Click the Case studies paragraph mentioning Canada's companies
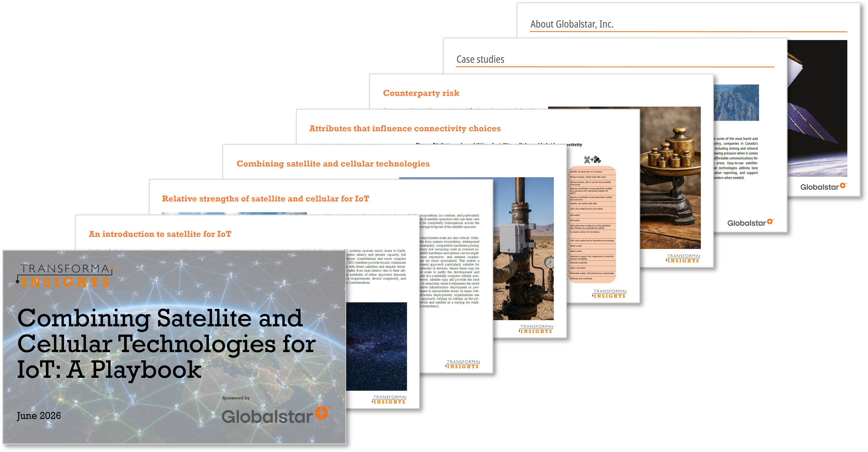The image size is (868, 452). pyautogui.click(x=736, y=158)
